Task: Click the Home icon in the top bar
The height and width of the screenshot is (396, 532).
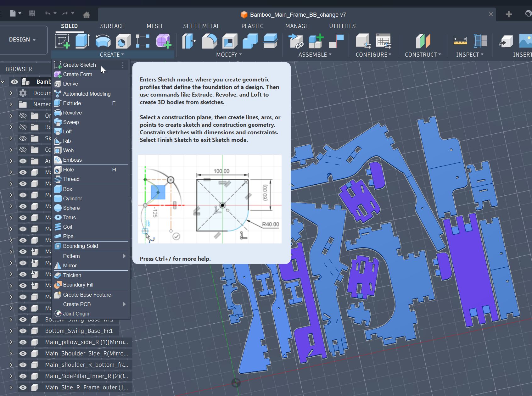Action: coord(87,14)
